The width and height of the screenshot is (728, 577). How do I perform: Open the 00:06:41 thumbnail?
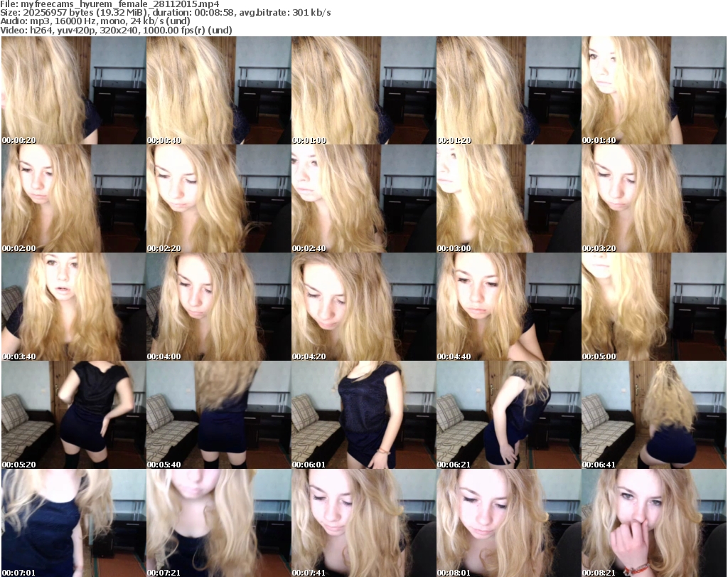654,414
